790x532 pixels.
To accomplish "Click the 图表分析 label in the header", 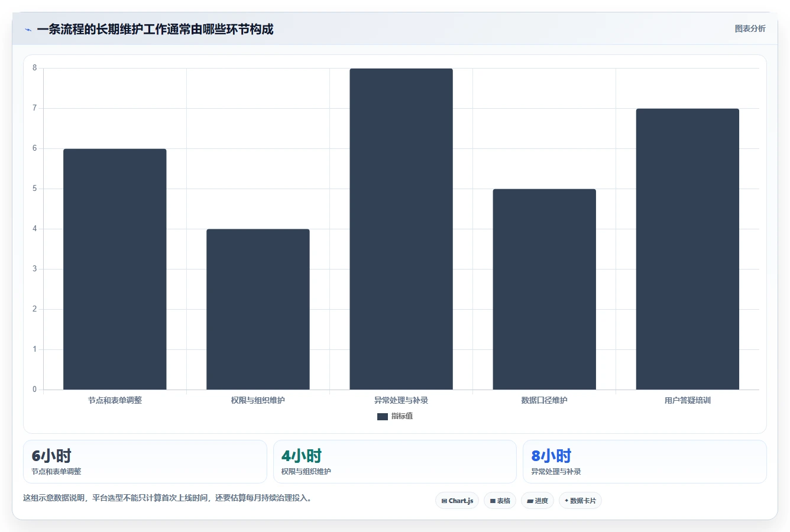I will [x=750, y=28].
